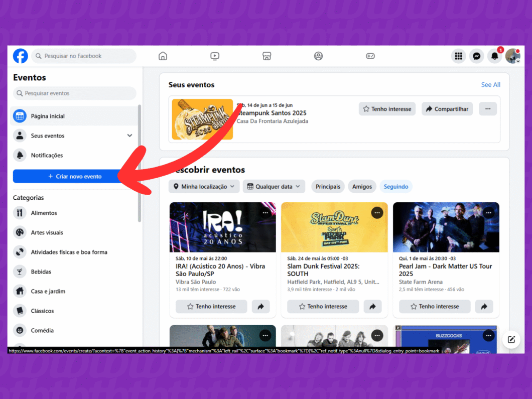
Task: Click the Clássicos book icon
Action: coord(20,311)
